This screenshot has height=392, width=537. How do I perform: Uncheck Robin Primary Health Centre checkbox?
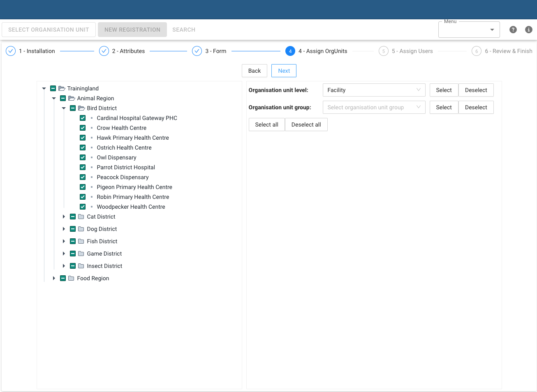tap(83, 197)
